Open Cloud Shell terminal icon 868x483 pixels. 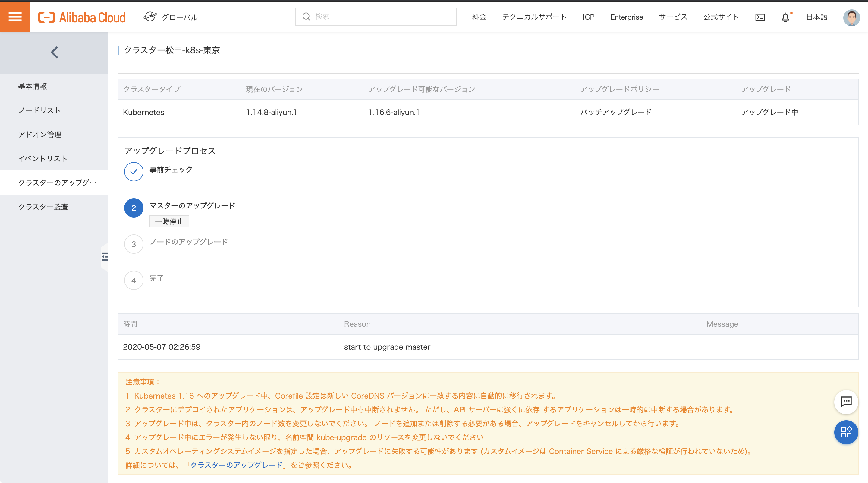[x=760, y=17]
